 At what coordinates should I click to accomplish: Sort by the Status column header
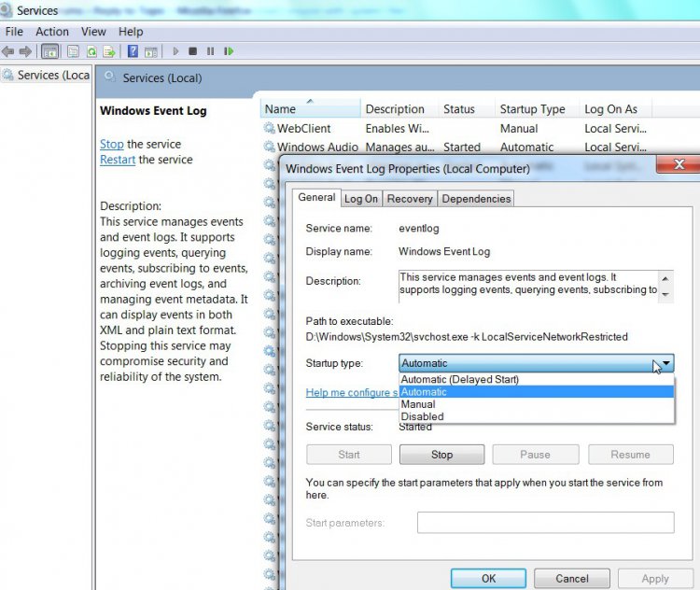pyautogui.click(x=467, y=109)
